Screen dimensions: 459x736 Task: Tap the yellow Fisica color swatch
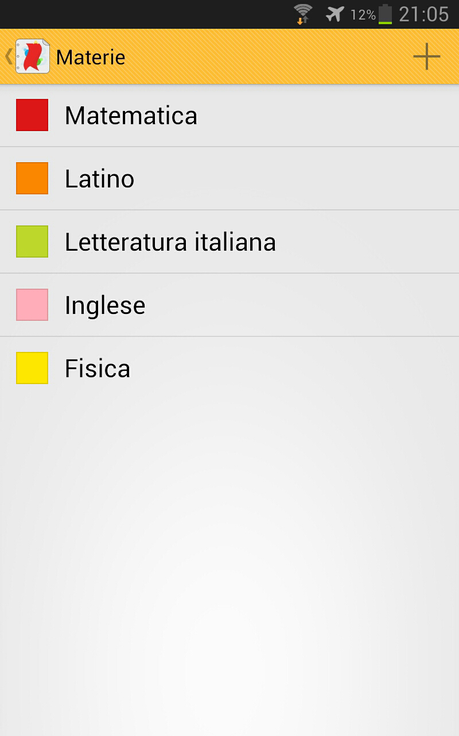click(32, 368)
